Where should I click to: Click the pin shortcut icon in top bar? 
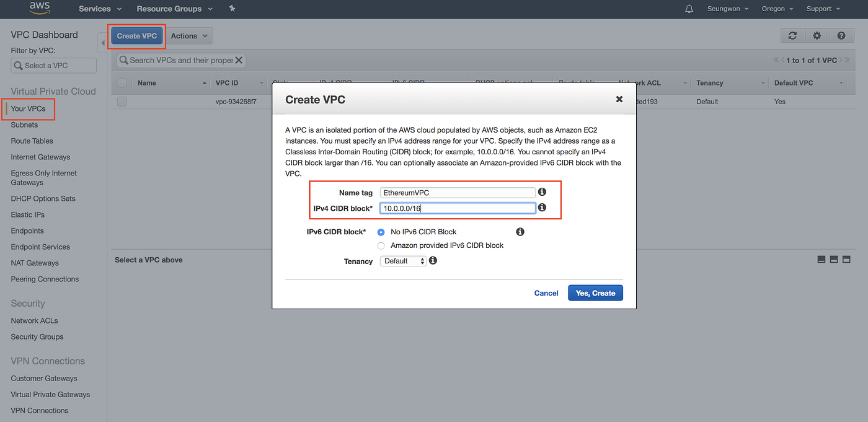click(232, 9)
